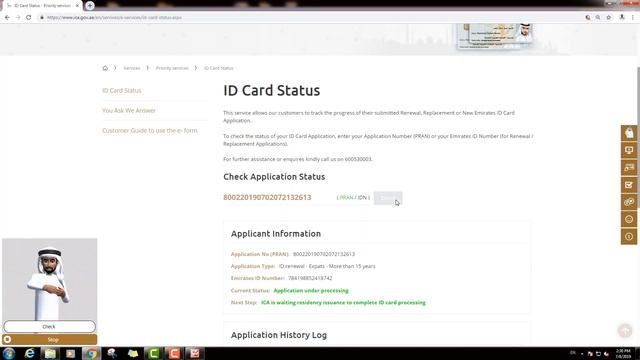Click the browser forward arrow

[x=18, y=18]
